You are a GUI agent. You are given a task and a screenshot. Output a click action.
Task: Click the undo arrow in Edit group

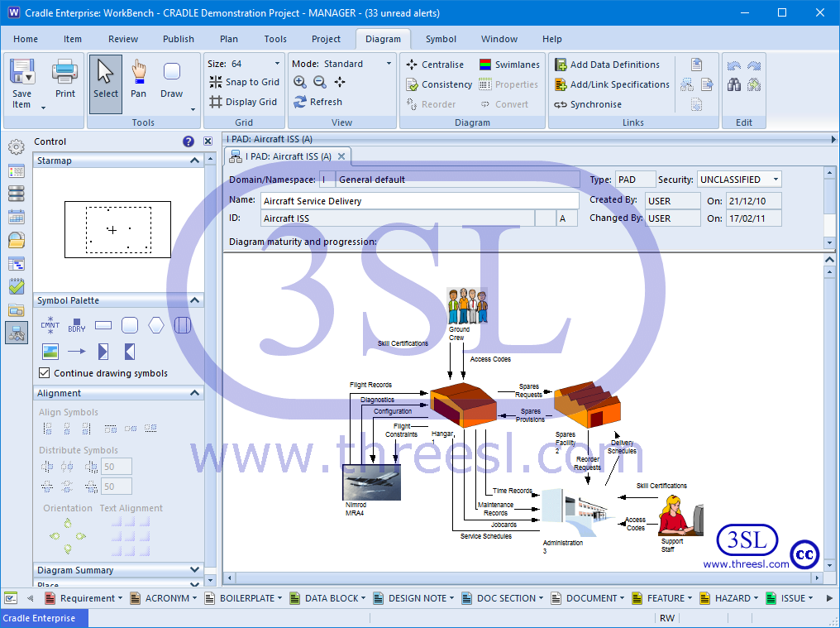pos(734,65)
